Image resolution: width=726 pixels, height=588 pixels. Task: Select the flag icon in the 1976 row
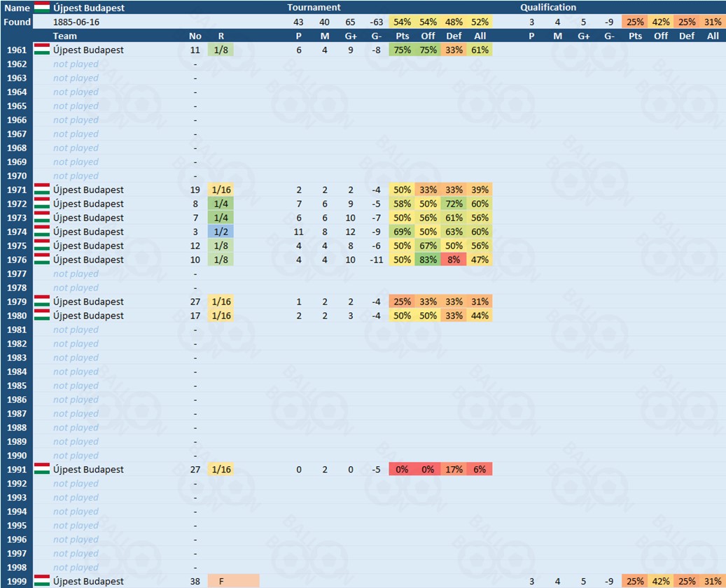coord(42,260)
